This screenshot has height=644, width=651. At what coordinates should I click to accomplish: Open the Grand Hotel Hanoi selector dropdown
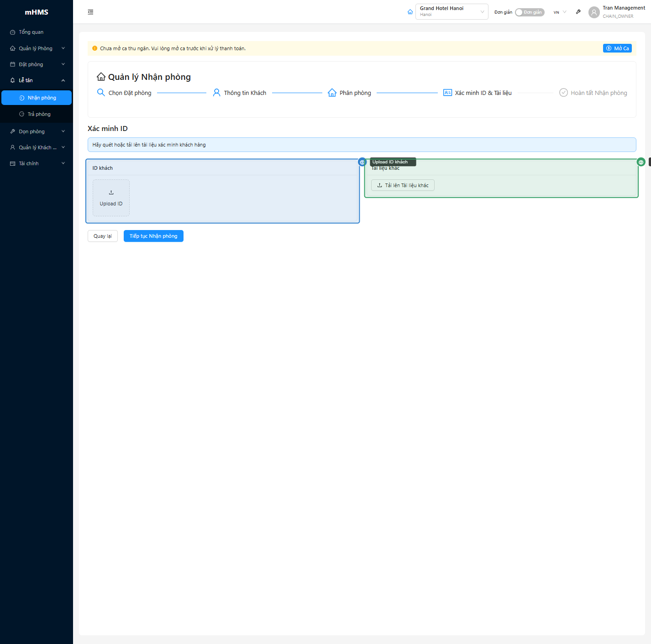[451, 12]
